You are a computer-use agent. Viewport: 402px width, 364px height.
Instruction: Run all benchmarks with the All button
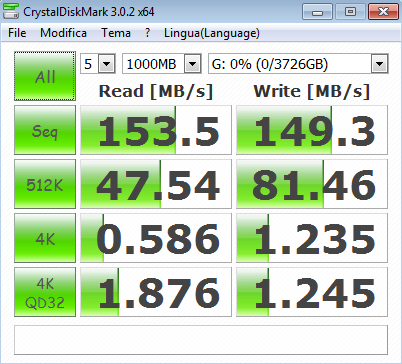click(x=45, y=76)
